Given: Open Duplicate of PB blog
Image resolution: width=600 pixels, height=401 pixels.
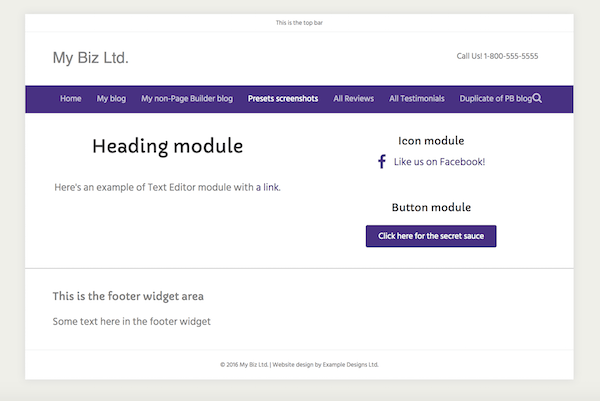Looking at the screenshot, I should 495,99.
